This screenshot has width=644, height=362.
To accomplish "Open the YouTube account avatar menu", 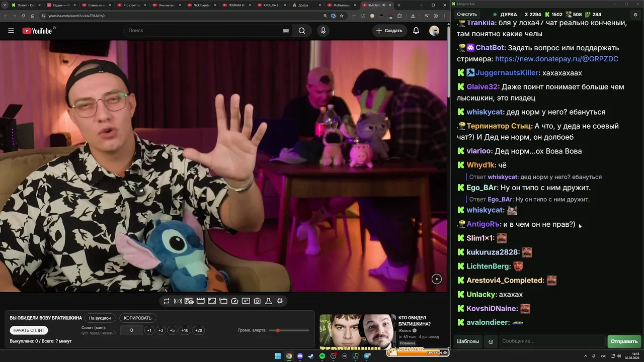I will [434, 31].
